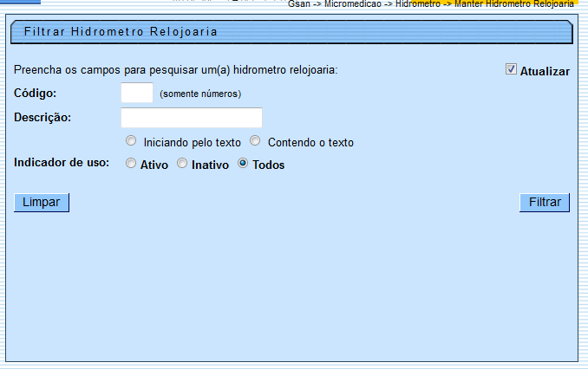
Task: Focus the Descrição text field
Action: (192, 118)
